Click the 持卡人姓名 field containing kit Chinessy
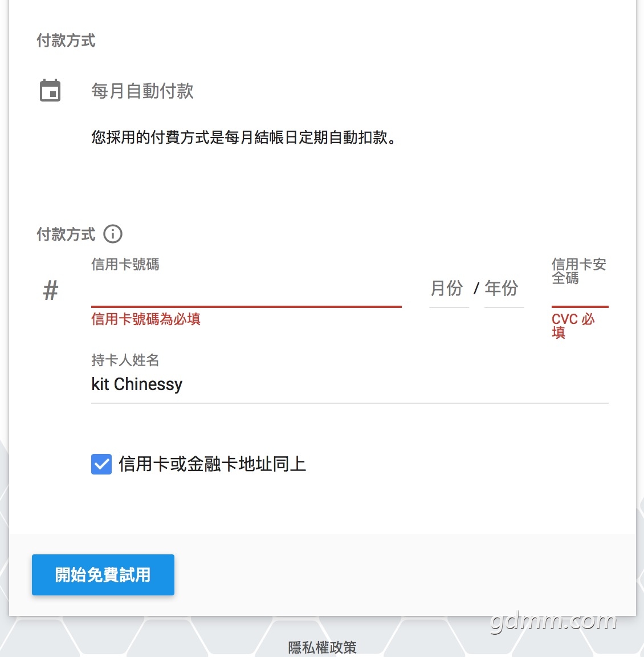Viewport: 644px width, 657px height. 349,385
